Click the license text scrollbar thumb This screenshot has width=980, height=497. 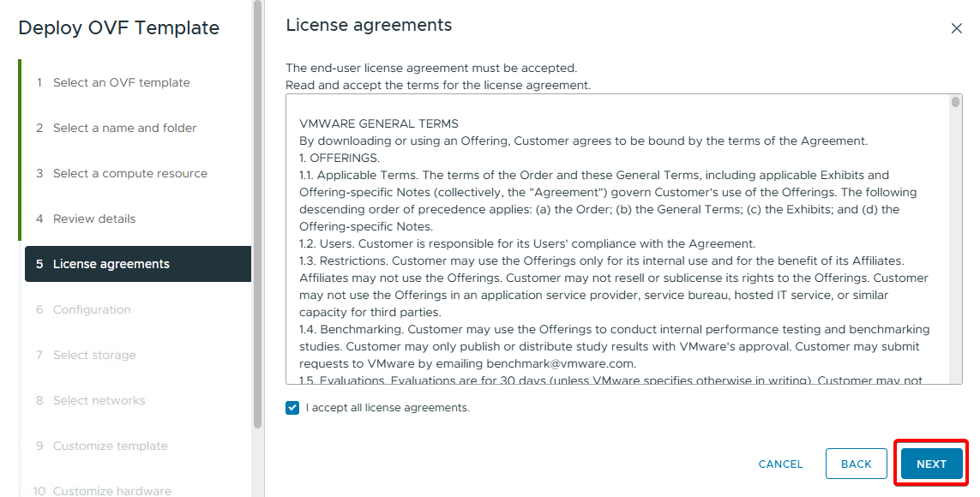coord(956,102)
